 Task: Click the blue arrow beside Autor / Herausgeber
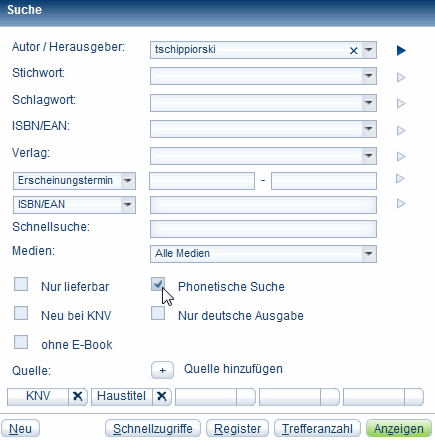point(401,51)
